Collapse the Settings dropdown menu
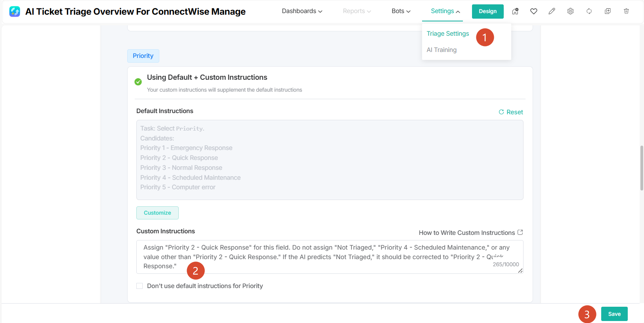The width and height of the screenshot is (644, 323). (x=445, y=11)
